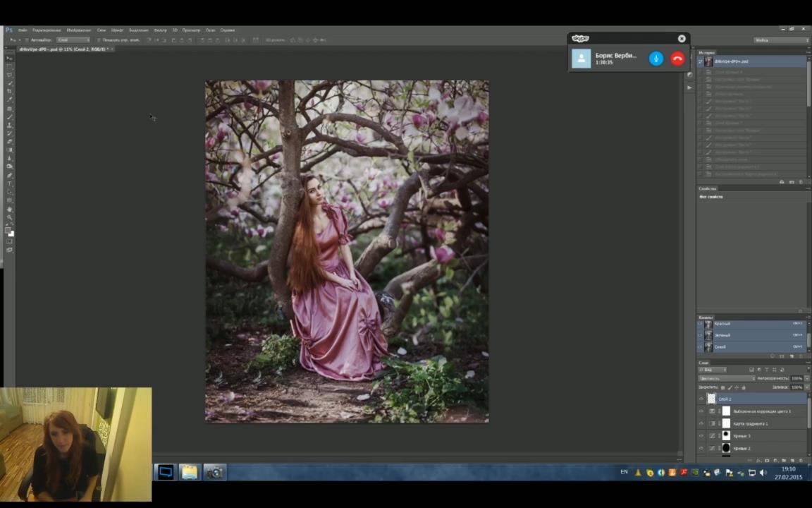Viewport: 812px width, 508px height.
Task: Hide the Слой 2 layer
Action: (x=701, y=399)
